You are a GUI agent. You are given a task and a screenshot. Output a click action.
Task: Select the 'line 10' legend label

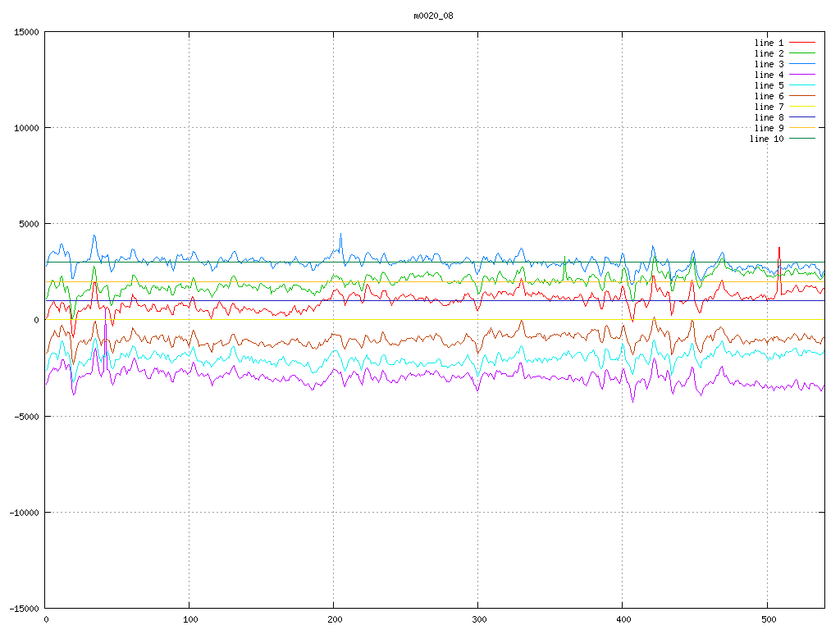pos(766,139)
